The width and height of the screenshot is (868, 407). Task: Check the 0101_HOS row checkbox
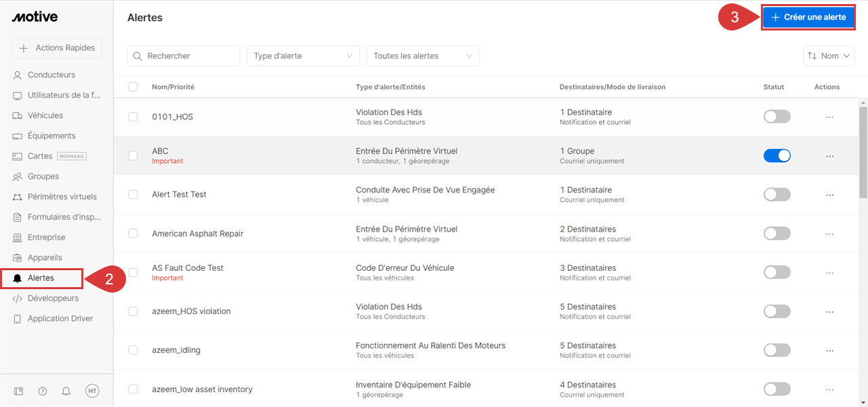(133, 117)
